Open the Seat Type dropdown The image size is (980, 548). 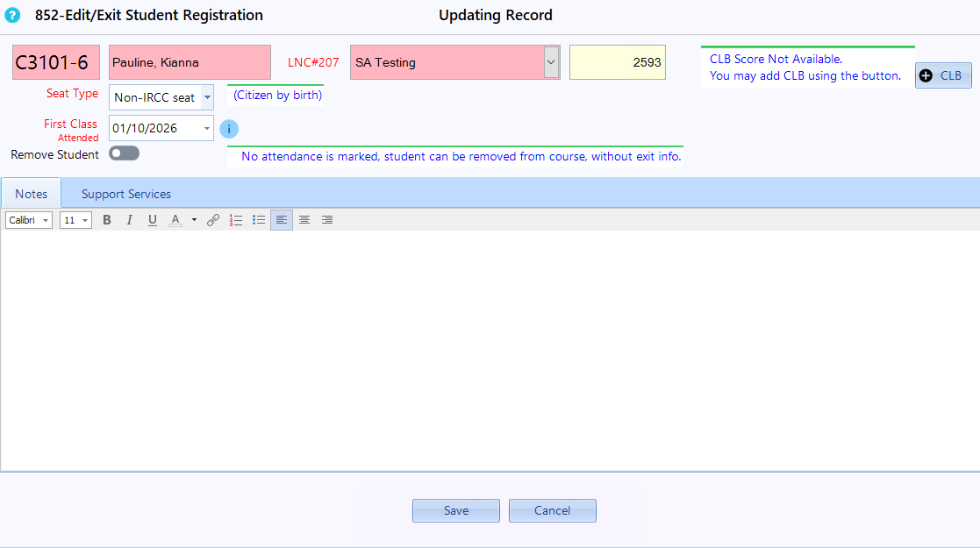pyautogui.click(x=208, y=97)
